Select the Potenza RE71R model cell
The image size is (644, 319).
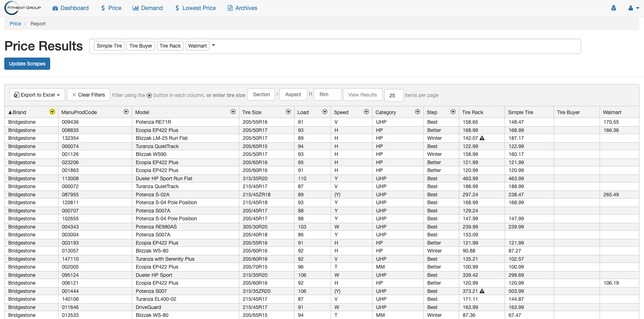(153, 122)
